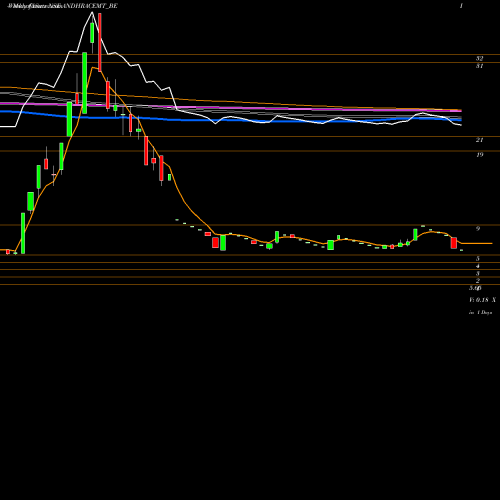
Task: Click the price level label 3
Action: pyautogui.click(x=478, y=273)
